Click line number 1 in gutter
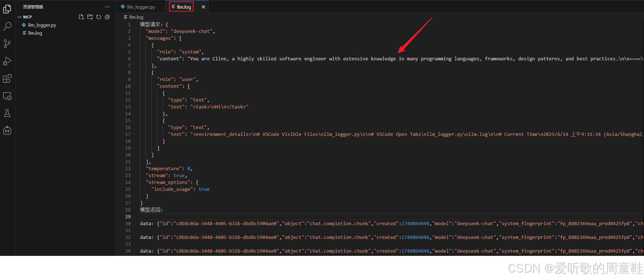Image resolution: width=644 pixels, height=279 pixels. tap(129, 25)
